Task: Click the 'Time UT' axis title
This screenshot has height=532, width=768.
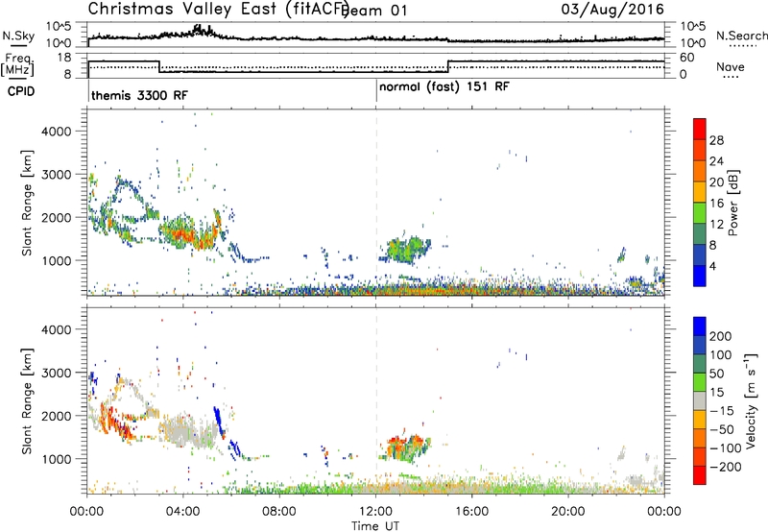Action: (x=375, y=526)
